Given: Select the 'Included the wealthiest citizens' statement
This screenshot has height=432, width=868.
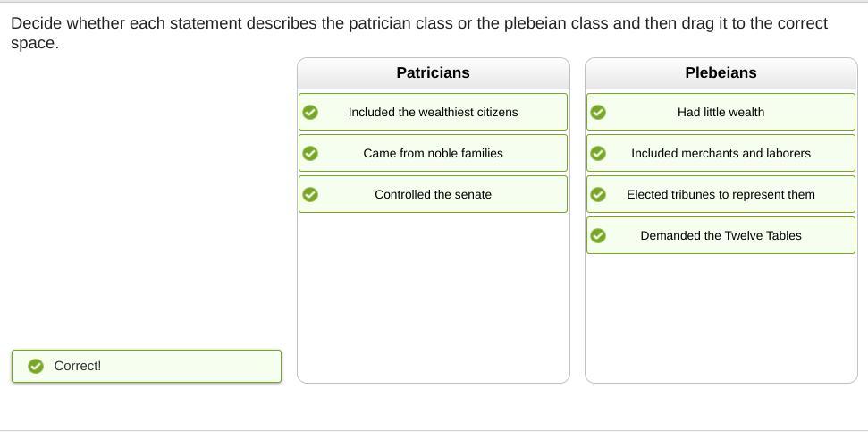Looking at the screenshot, I should click(433, 113).
